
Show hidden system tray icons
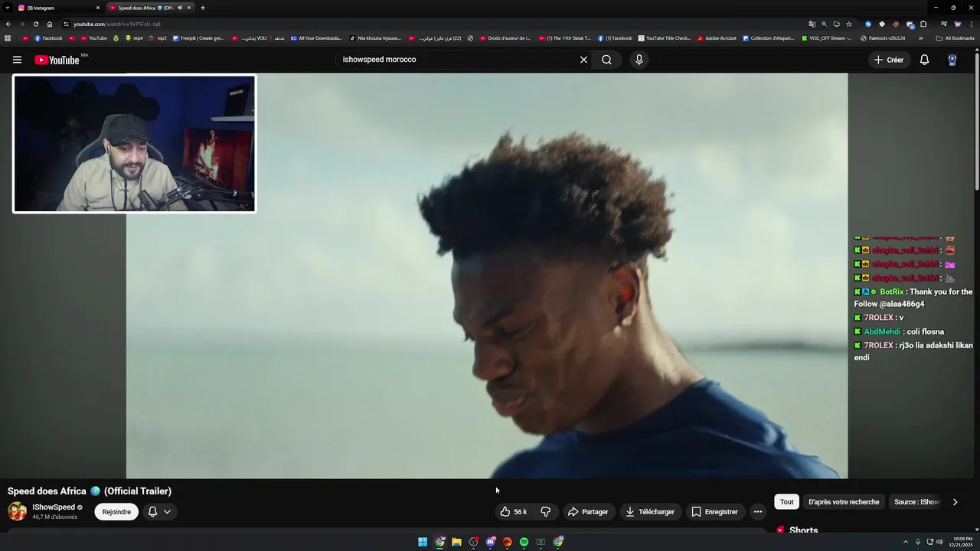click(x=906, y=542)
